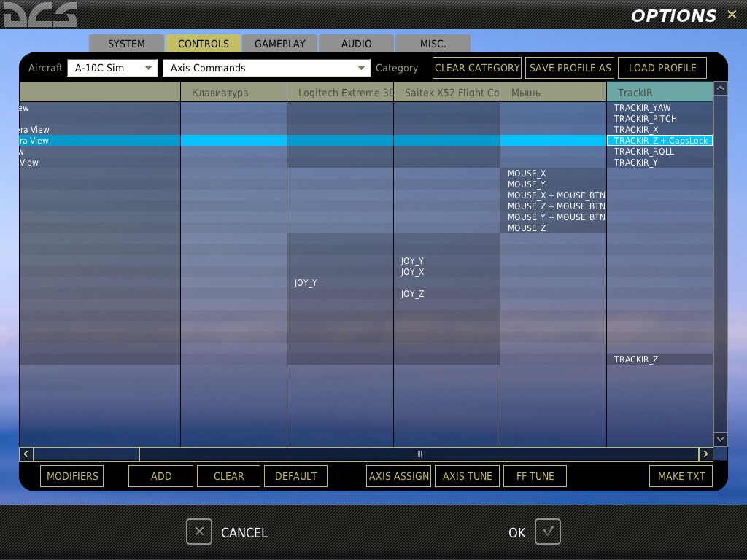
Task: Select the Saitek JOY_X cell
Action: point(447,272)
